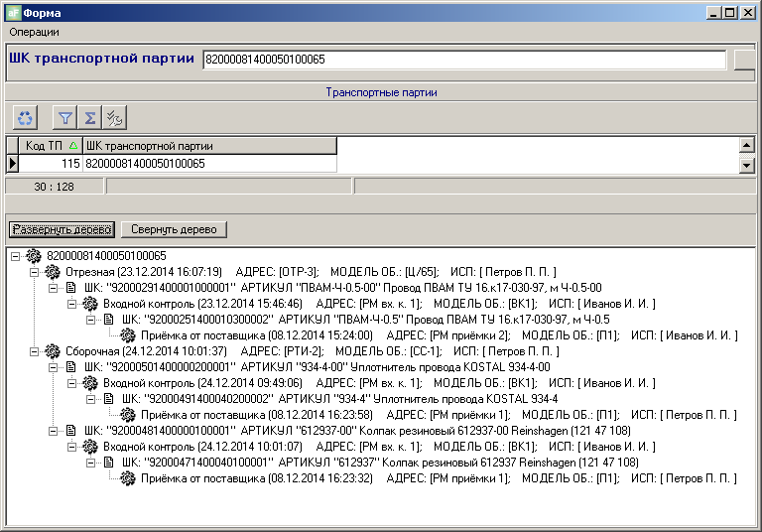Screen dimensions: 762x532
Task: Open the filter funnel tool
Action: tap(65, 118)
